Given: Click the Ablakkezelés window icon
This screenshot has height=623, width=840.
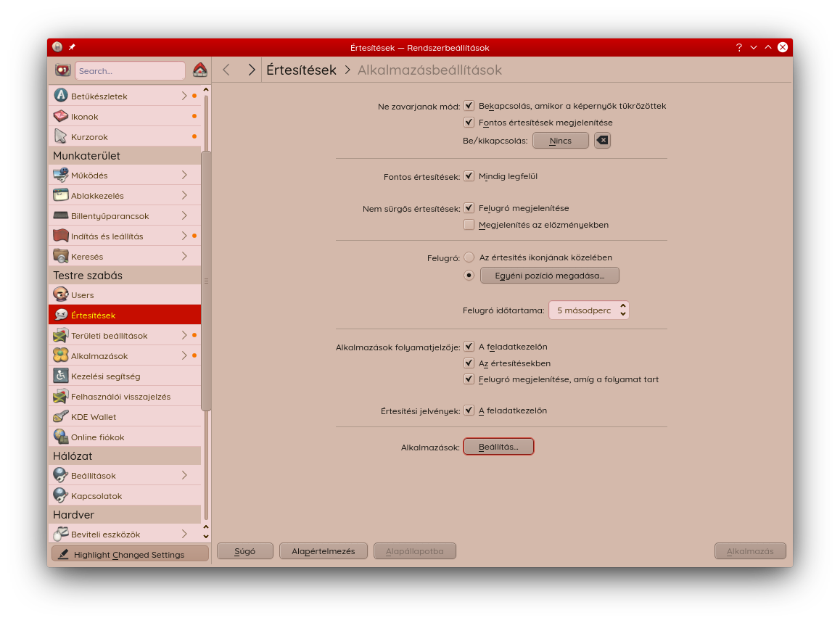Looking at the screenshot, I should pos(60,195).
